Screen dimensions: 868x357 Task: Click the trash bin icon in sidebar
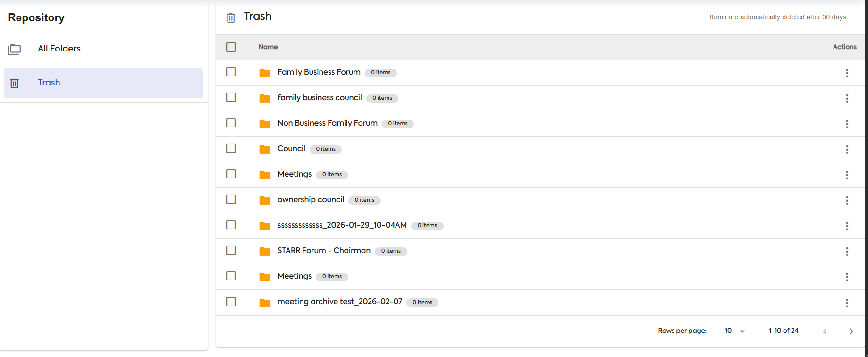(x=15, y=83)
